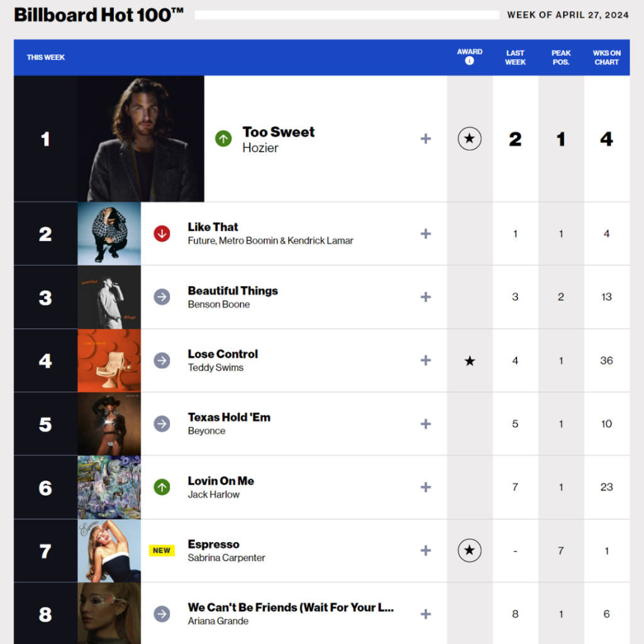Click the Award info icon in header
The height and width of the screenshot is (644, 644).
pyautogui.click(x=469, y=62)
